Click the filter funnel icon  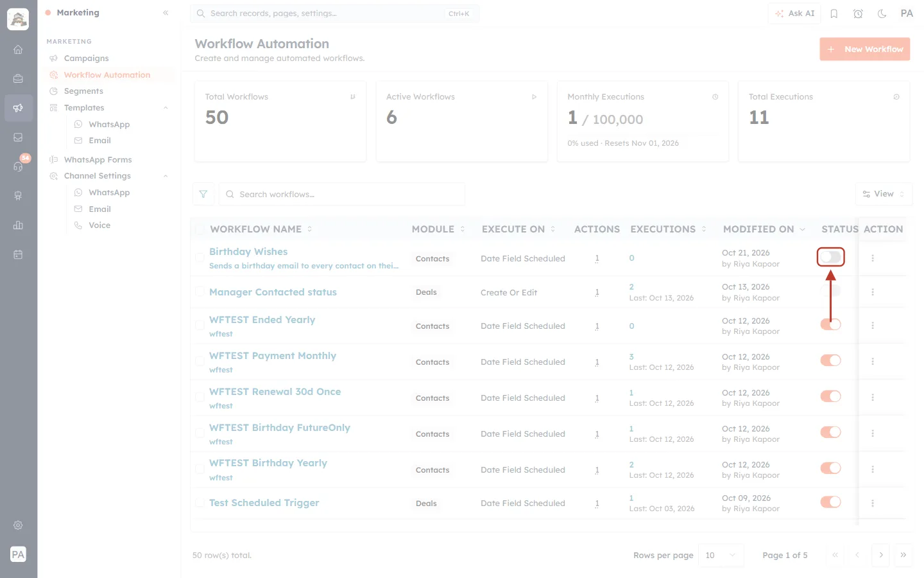(x=203, y=194)
